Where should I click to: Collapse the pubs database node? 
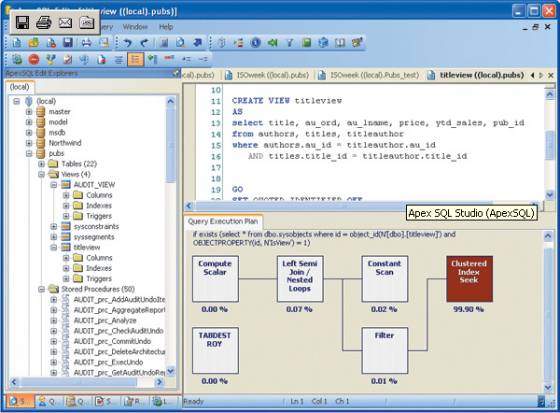click(29, 153)
